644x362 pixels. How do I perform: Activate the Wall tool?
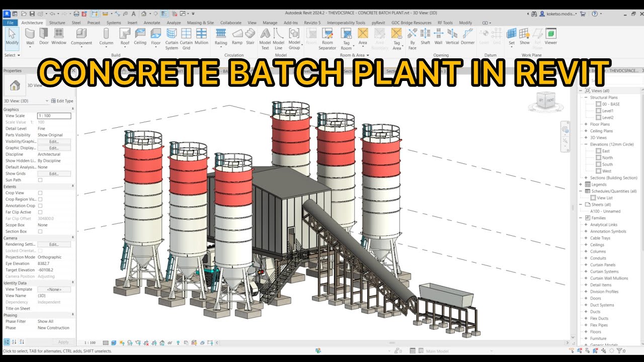[x=30, y=37]
